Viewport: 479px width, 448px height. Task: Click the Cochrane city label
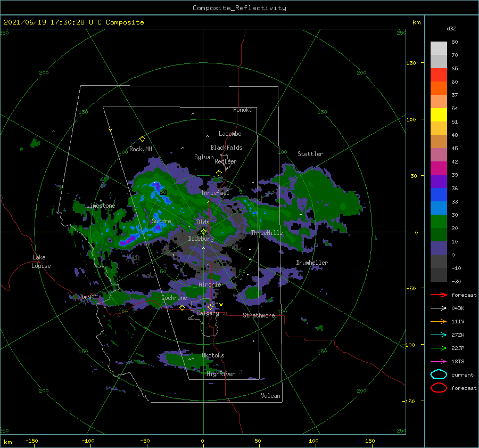tap(174, 298)
